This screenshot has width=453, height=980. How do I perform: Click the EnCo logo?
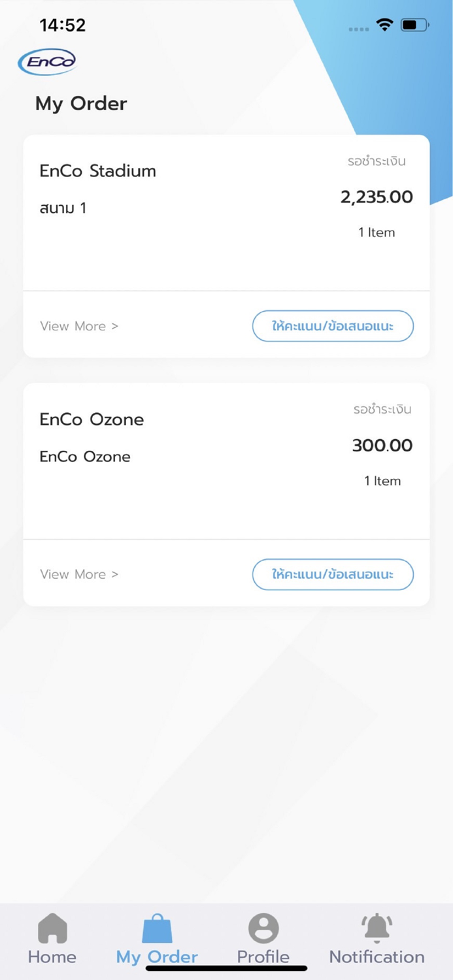click(x=48, y=60)
